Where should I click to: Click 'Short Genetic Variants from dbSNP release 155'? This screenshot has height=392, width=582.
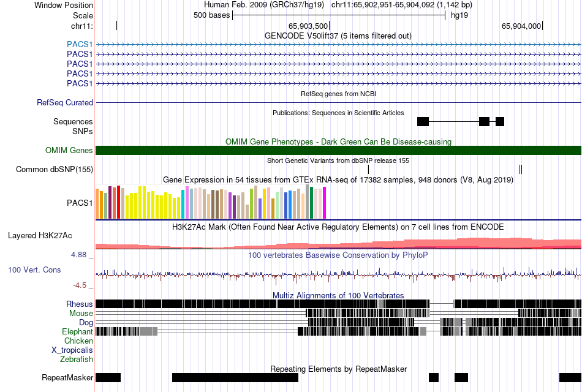[x=338, y=160]
